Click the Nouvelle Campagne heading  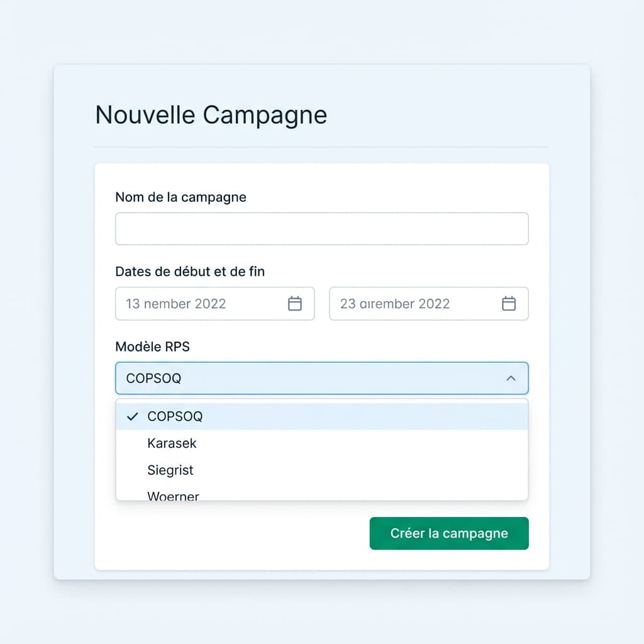(x=211, y=114)
